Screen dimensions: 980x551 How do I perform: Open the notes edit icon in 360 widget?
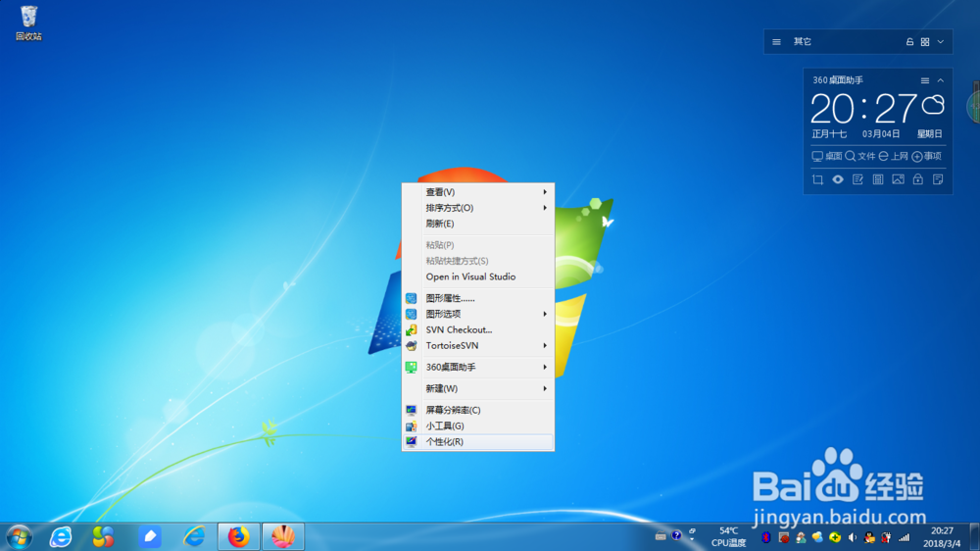(x=857, y=179)
